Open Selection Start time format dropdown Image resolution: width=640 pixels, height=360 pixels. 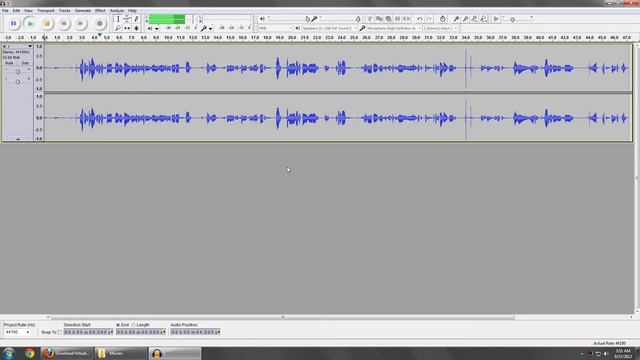[x=111, y=332]
